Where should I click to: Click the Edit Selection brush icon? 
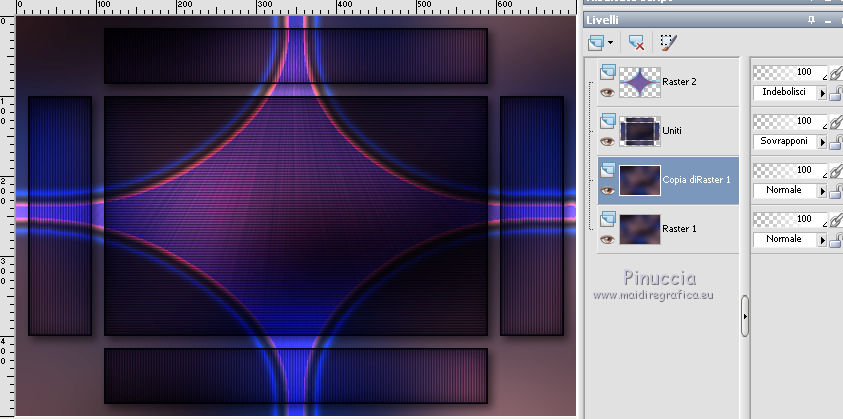(x=668, y=42)
